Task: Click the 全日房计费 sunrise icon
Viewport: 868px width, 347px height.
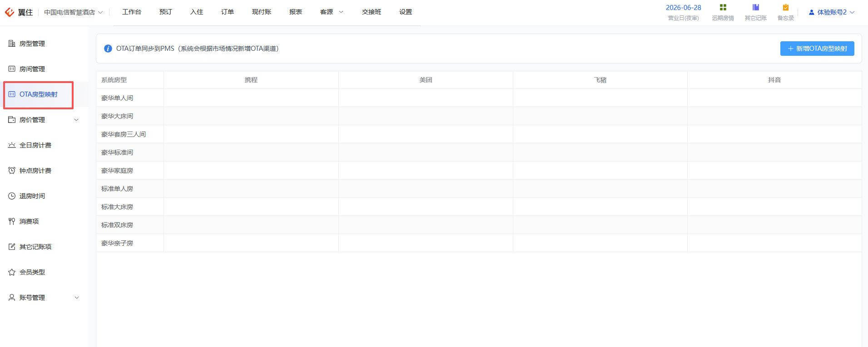Action: point(12,145)
